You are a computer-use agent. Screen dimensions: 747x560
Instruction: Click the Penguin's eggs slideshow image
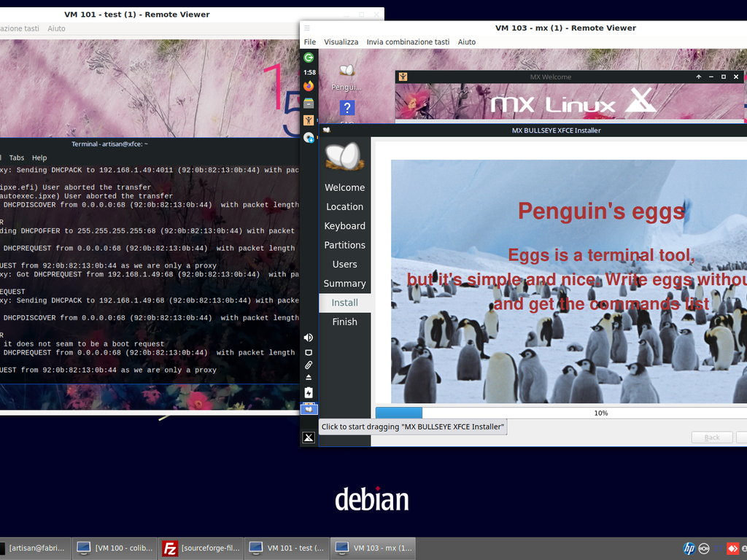(569, 281)
